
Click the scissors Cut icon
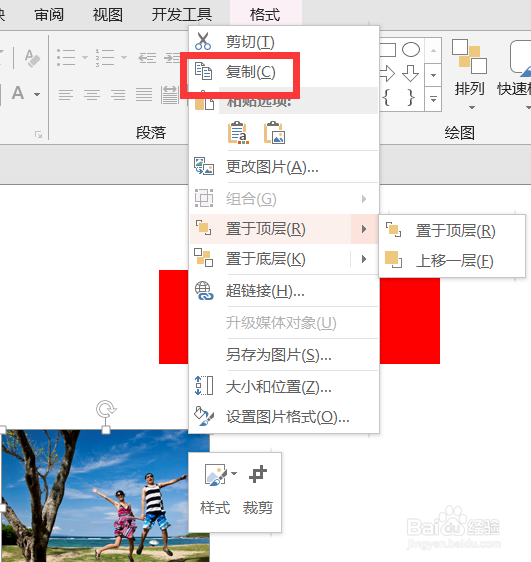[203, 42]
